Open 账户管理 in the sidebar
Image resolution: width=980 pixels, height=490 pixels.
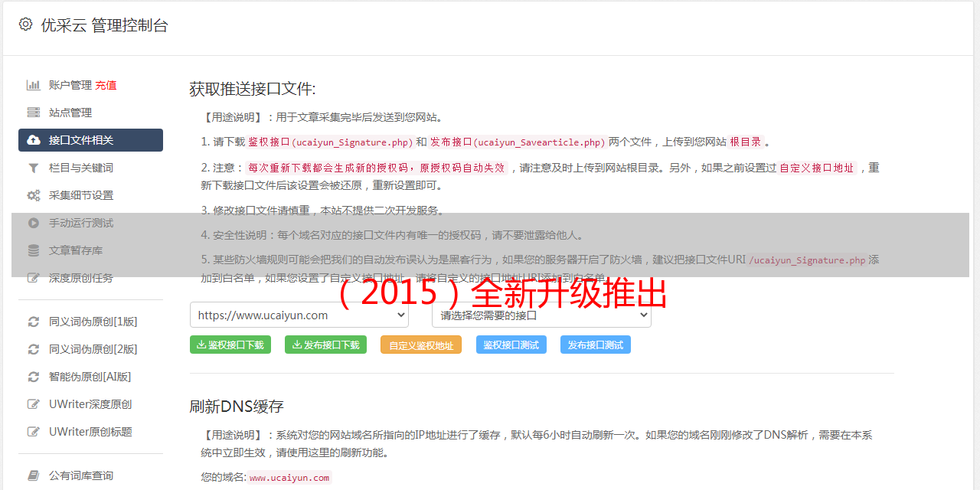pos(70,85)
